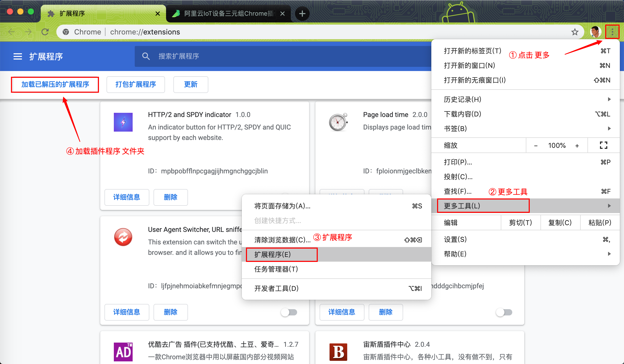Image resolution: width=624 pixels, height=364 pixels.
Task: Reload the current page
Action: coord(45,32)
